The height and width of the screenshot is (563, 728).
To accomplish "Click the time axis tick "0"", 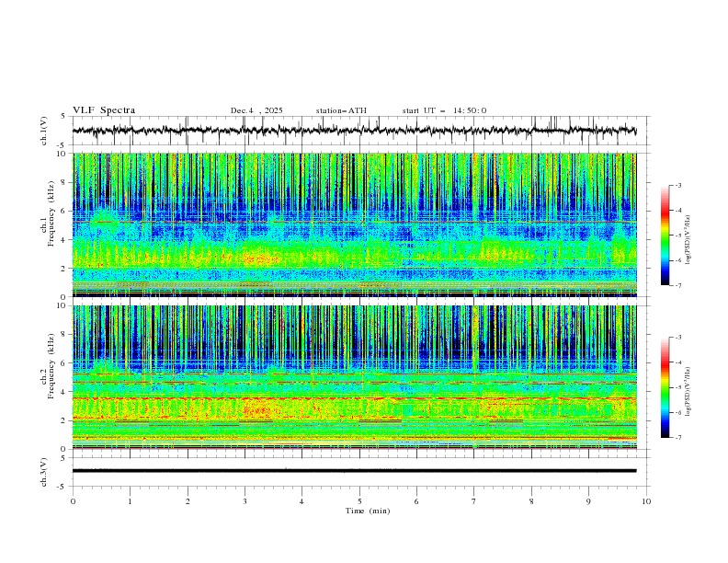I will coord(73,501).
